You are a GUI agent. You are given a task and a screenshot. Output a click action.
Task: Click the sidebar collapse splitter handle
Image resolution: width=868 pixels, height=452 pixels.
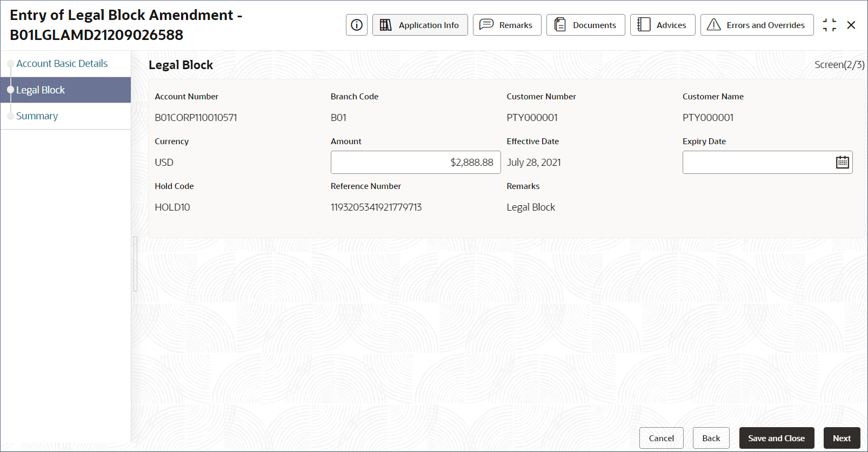click(x=135, y=264)
